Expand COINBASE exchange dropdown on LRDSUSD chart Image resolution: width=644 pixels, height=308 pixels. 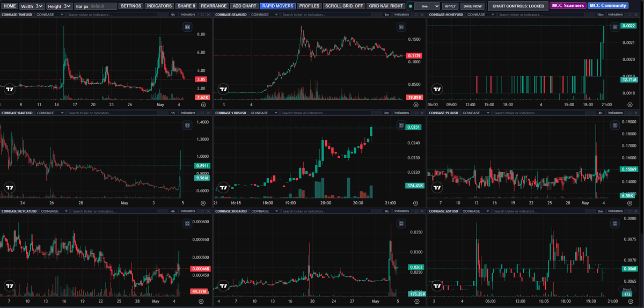(x=264, y=113)
